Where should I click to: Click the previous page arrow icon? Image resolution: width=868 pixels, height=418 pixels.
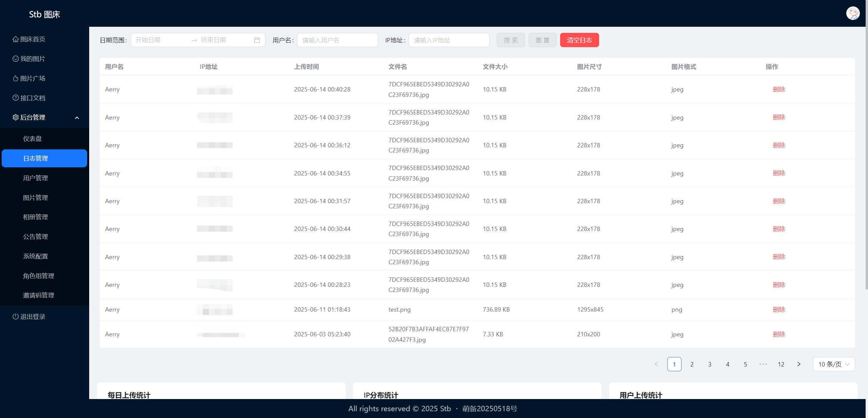click(656, 364)
